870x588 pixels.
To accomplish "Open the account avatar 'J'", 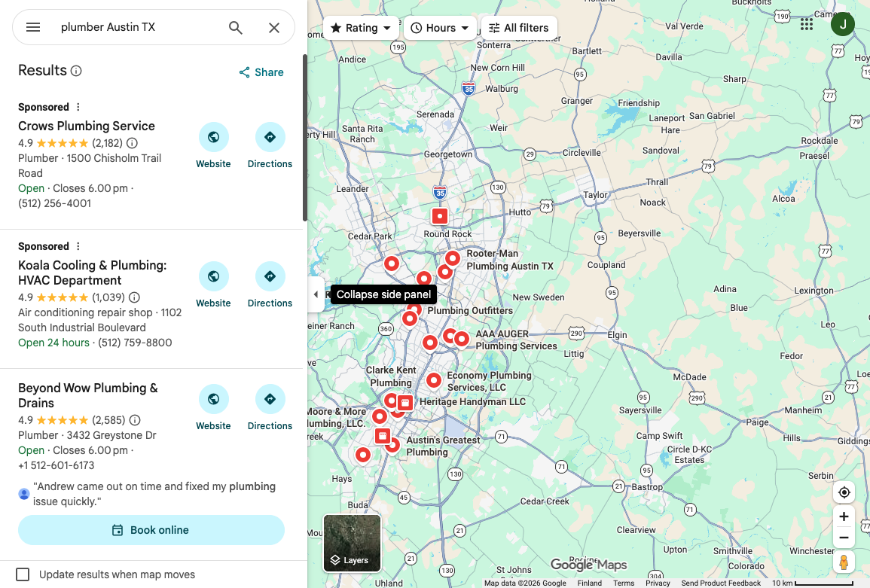I will 843,24.
